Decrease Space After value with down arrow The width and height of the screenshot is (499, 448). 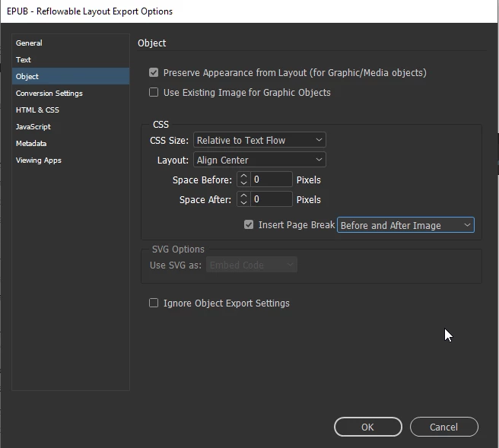(243, 203)
